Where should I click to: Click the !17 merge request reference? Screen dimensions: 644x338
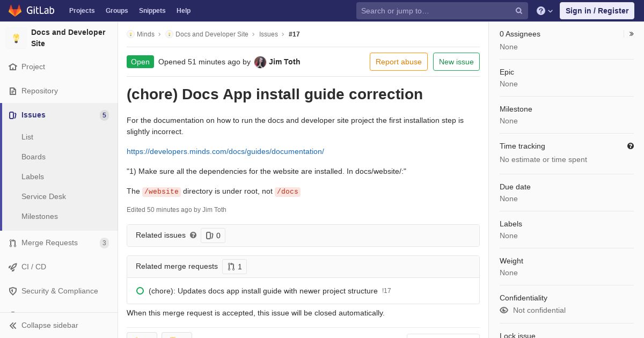click(x=387, y=291)
